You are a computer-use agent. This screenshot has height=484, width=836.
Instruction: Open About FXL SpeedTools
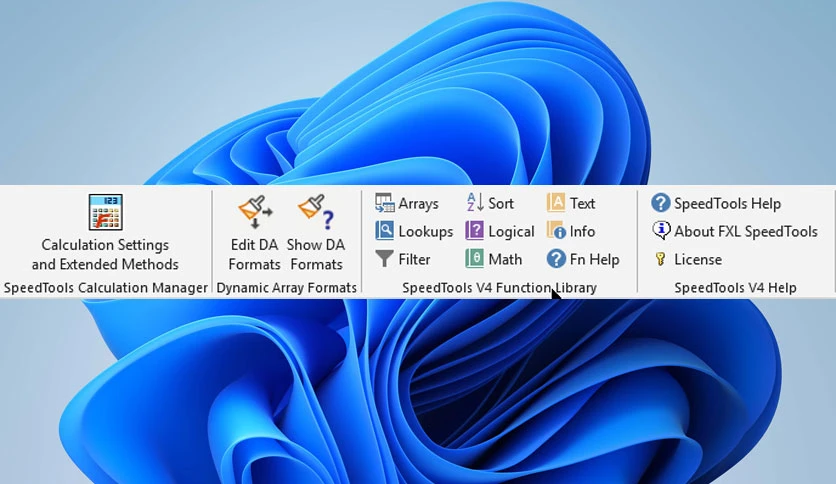[735, 231]
